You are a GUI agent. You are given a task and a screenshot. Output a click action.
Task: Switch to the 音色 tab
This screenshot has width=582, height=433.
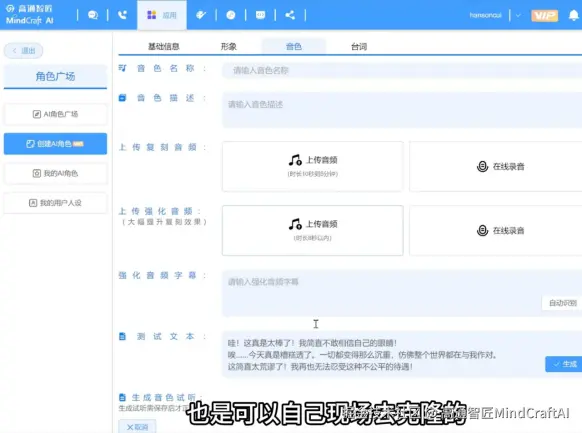click(x=294, y=46)
